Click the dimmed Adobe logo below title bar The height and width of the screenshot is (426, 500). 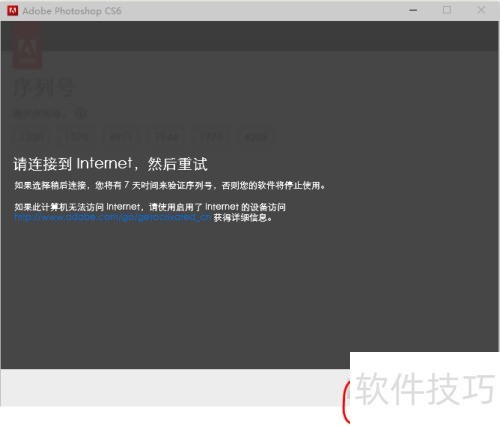tap(27, 46)
